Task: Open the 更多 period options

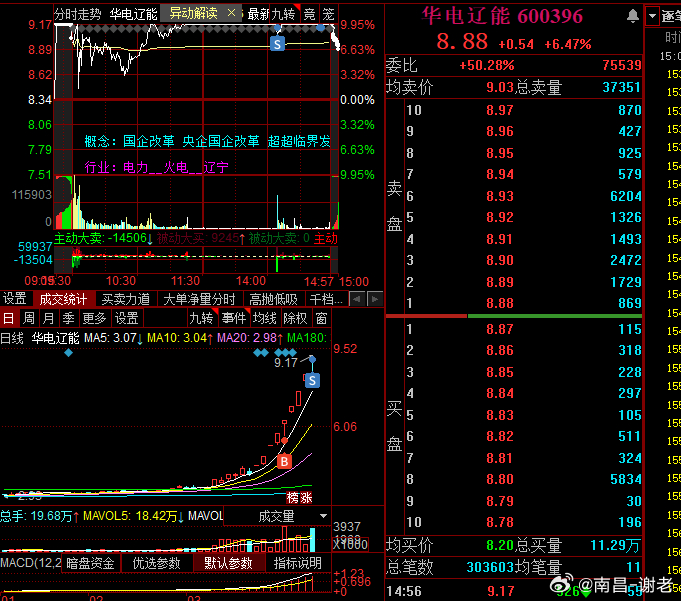Action: click(x=94, y=318)
